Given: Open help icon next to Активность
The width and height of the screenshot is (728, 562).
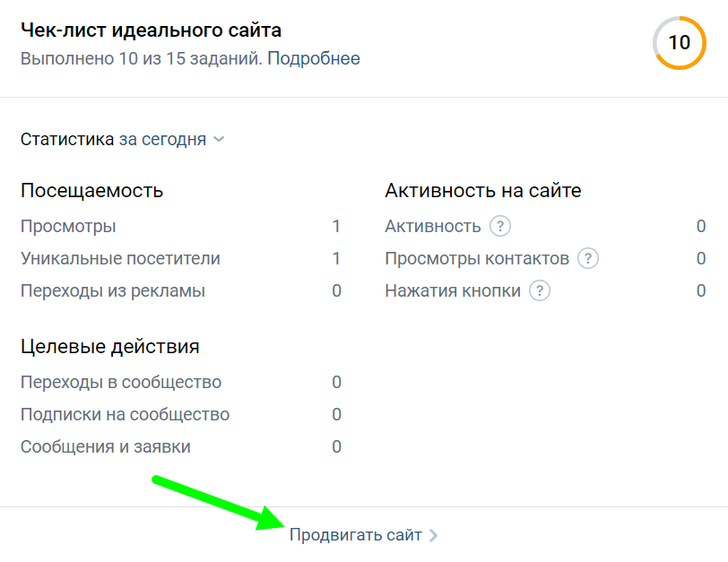Looking at the screenshot, I should [500, 227].
